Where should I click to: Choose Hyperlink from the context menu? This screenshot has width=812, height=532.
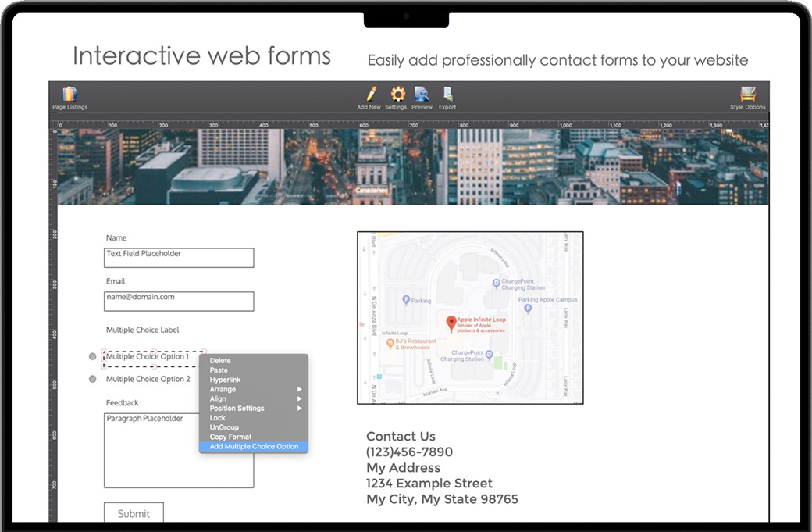tap(226, 380)
